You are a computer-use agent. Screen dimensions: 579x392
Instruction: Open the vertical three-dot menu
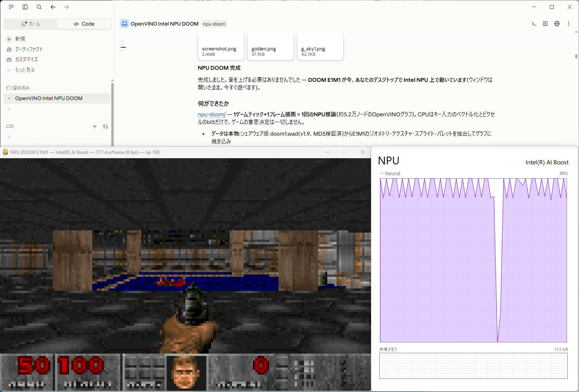point(569,24)
